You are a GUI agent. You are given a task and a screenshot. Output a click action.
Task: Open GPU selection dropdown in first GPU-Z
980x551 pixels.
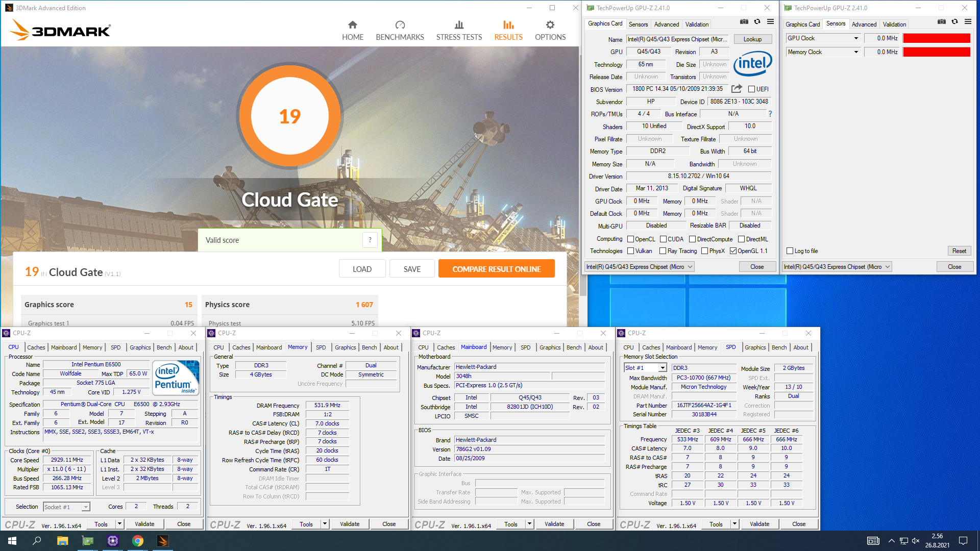tap(640, 267)
